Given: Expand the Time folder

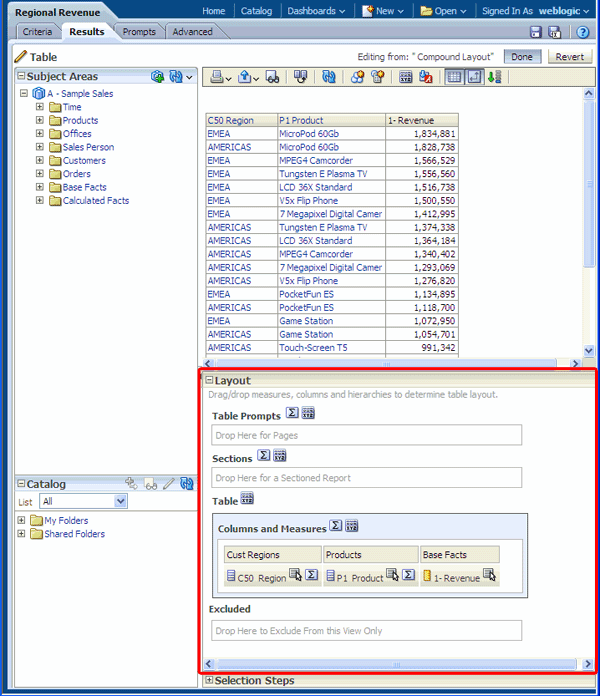Looking at the screenshot, I should tap(39, 107).
